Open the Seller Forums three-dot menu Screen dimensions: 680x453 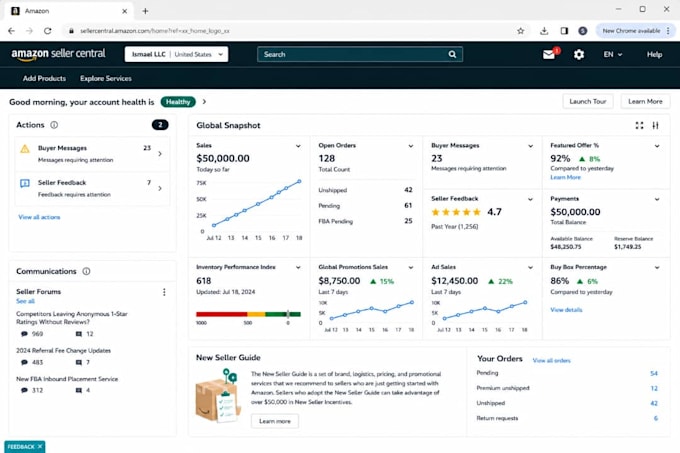[164, 292]
